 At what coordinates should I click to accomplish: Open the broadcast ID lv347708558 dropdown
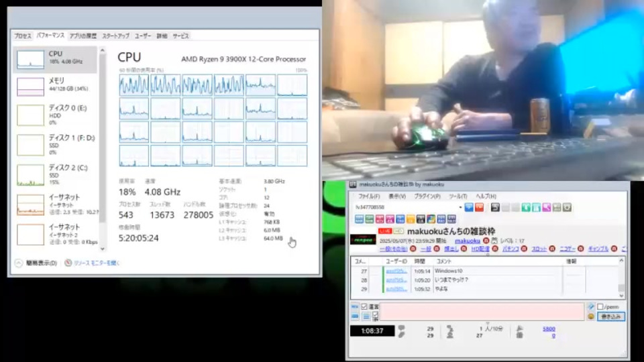[x=460, y=207]
